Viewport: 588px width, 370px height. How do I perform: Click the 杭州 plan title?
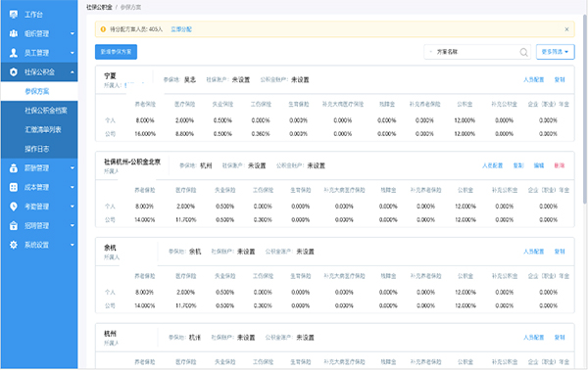110,334
